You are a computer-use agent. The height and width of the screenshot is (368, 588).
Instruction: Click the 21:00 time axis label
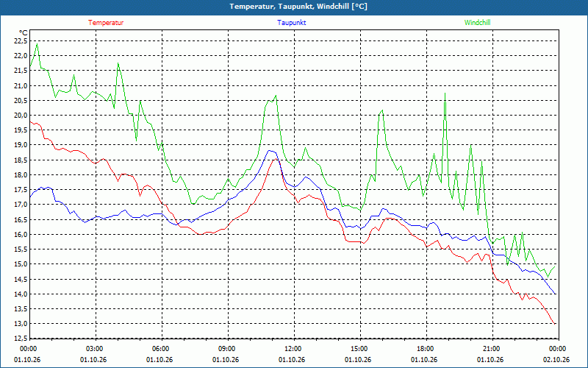[492, 349]
